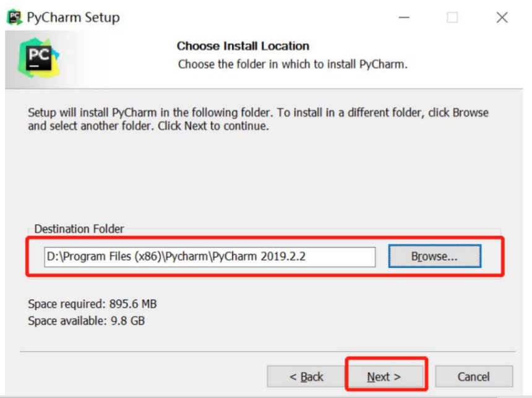
Task: Minimize the PyCharm Setup window
Action: click(405, 18)
